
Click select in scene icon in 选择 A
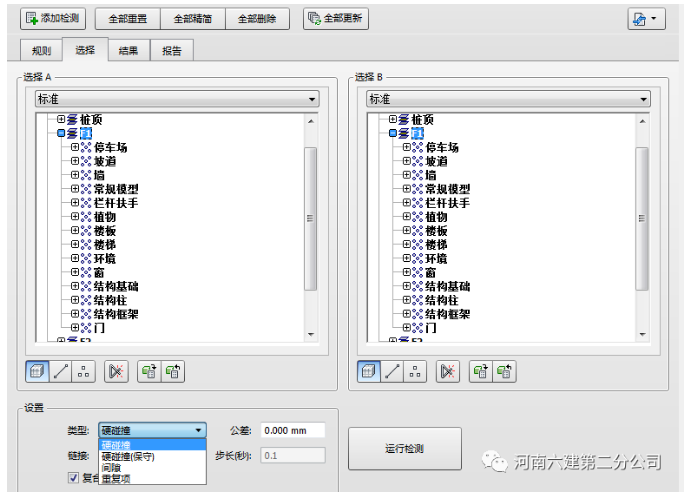(x=173, y=372)
